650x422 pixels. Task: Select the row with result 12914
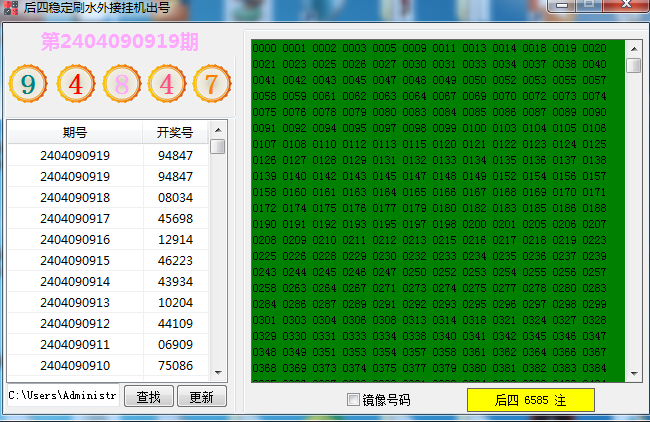coord(175,240)
